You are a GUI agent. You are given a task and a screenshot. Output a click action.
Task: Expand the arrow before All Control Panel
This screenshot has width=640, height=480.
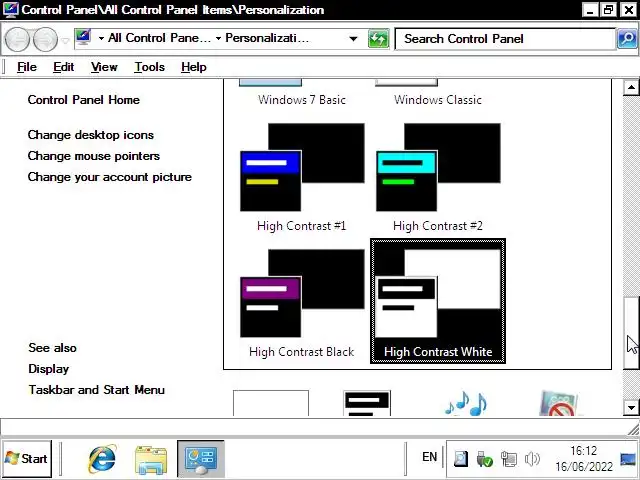[101, 38]
